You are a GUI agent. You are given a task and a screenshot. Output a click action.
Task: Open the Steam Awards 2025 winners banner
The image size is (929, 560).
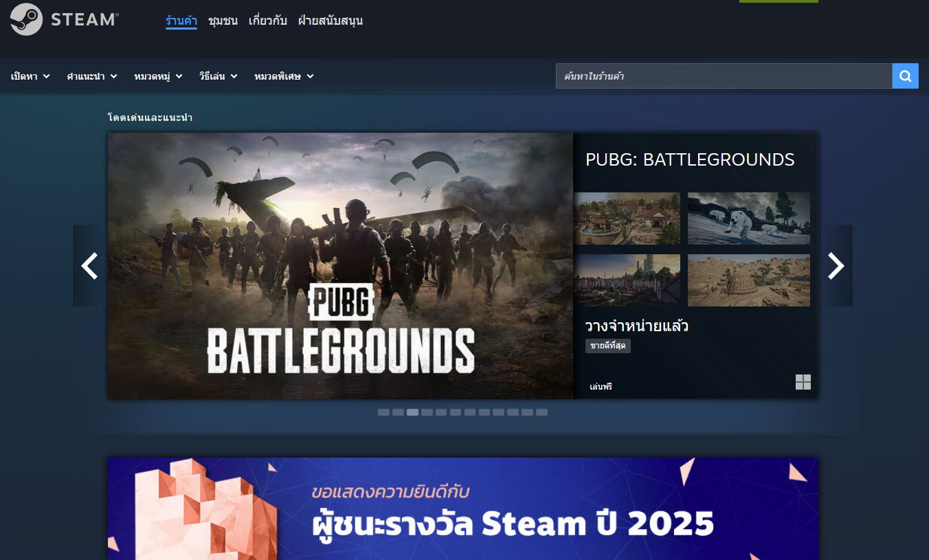click(462, 508)
